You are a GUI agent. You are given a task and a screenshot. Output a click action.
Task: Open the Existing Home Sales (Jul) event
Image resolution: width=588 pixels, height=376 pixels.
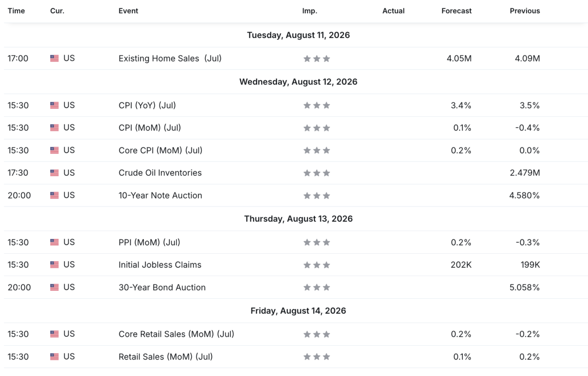[x=170, y=58]
